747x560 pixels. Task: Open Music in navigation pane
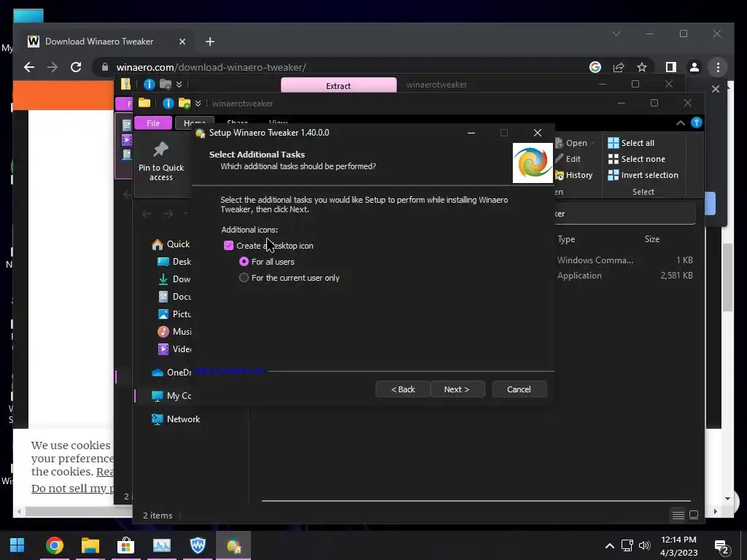point(174,332)
